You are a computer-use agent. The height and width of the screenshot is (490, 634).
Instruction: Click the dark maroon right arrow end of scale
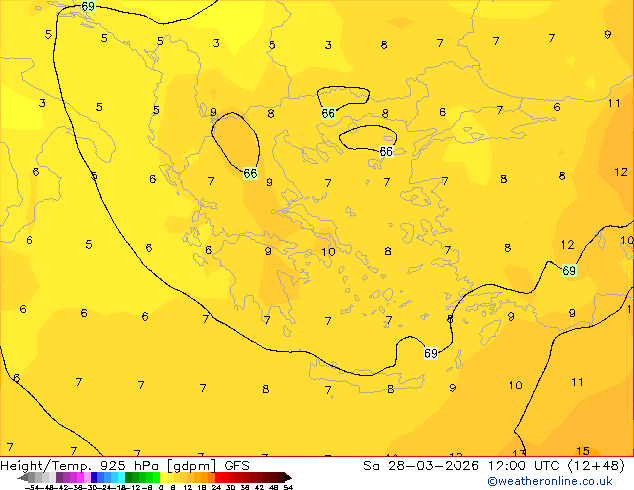288,478
